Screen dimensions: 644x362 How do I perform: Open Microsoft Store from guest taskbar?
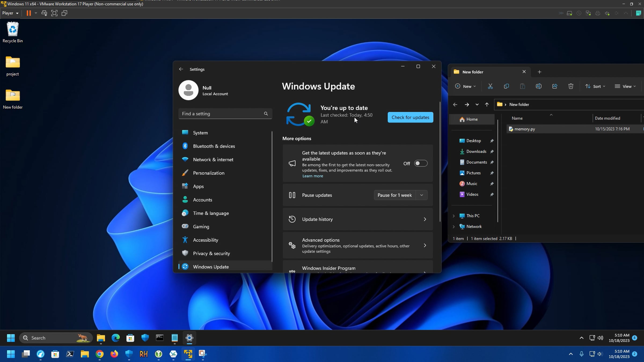130,338
